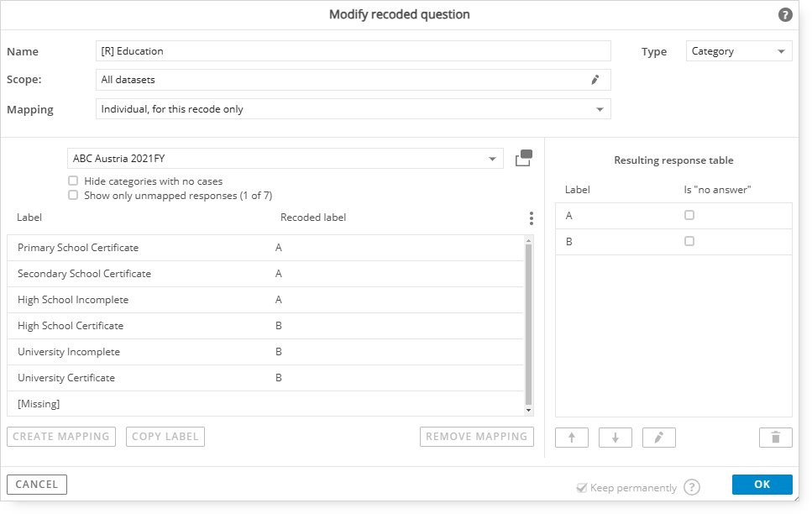Select the University Incomplete row
Screen dimensions: 812x514
tap(265, 352)
